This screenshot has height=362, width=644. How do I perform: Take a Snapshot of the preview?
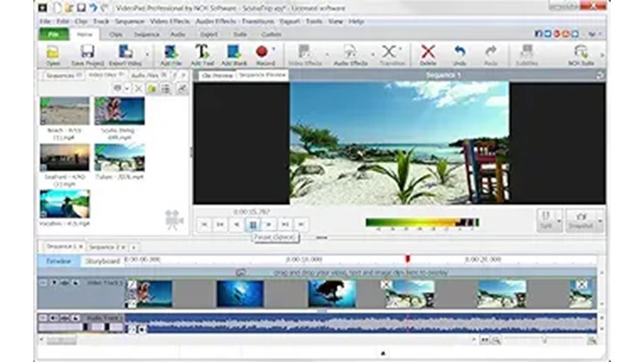[580, 220]
